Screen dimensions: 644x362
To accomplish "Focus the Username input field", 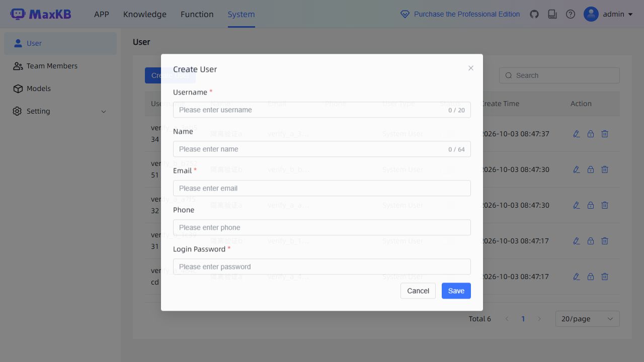I will tap(322, 110).
